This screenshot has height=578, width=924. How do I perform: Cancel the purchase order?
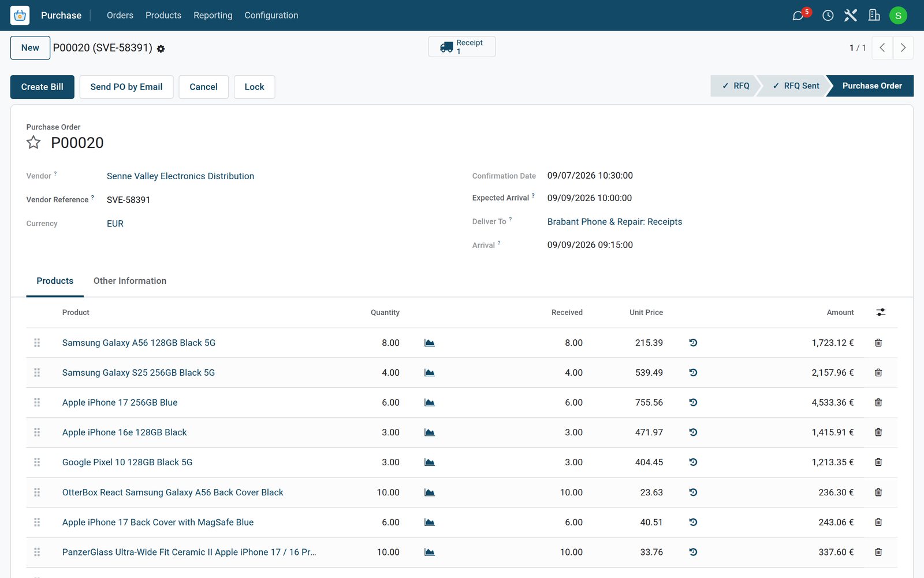(203, 87)
